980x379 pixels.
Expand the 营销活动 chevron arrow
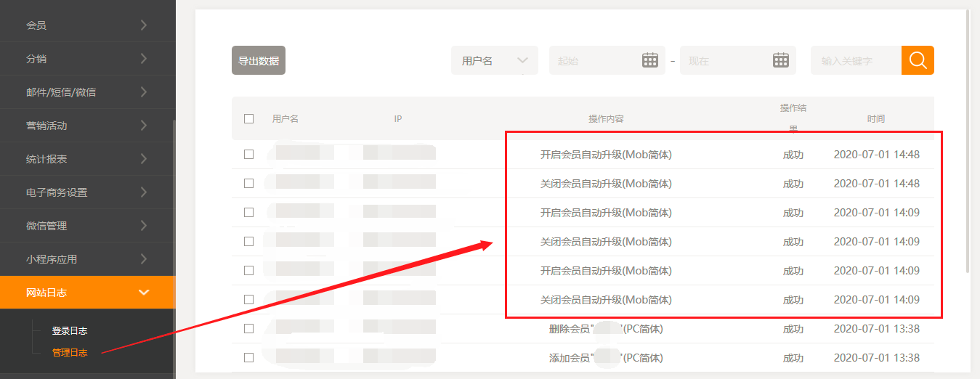[144, 126]
